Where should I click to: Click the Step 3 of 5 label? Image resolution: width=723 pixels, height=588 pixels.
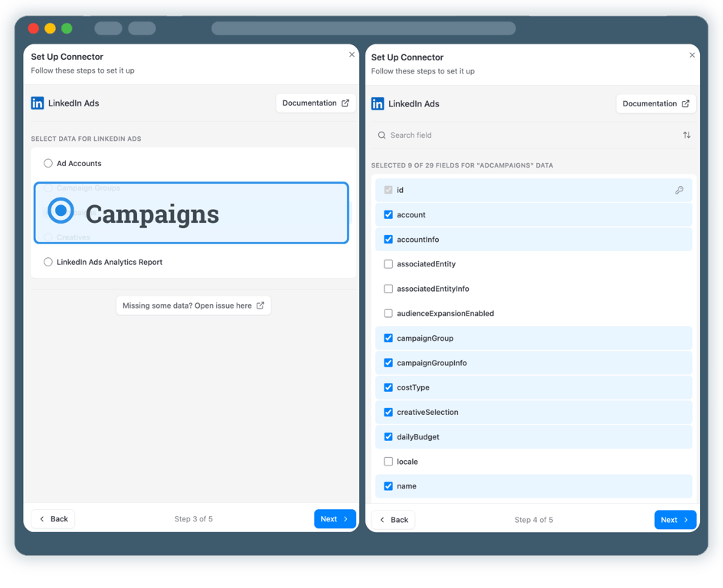(x=194, y=519)
